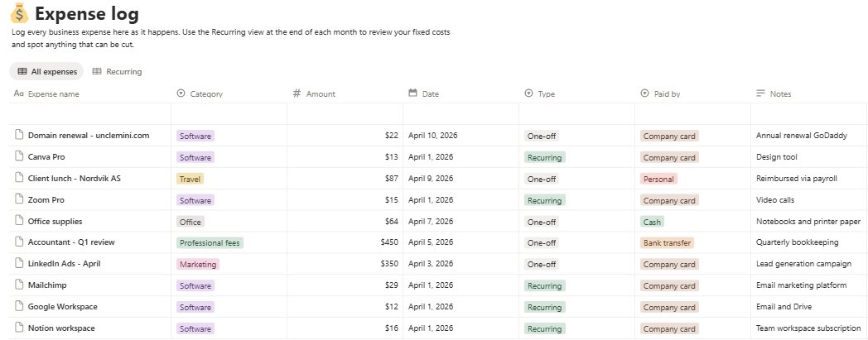This screenshot has height=340, width=868.
Task: Click the Team workspace subscription note
Action: click(x=808, y=328)
